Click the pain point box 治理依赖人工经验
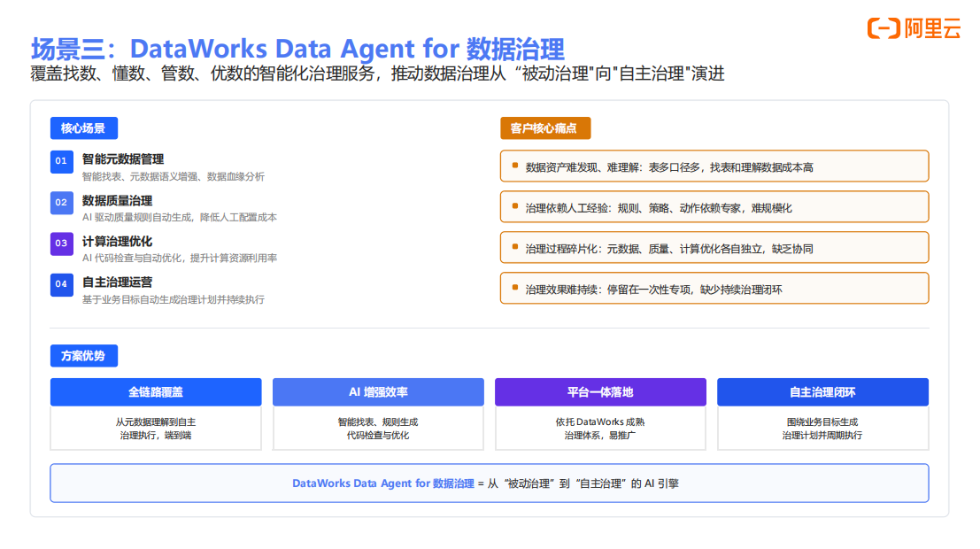 pyautogui.click(x=714, y=207)
